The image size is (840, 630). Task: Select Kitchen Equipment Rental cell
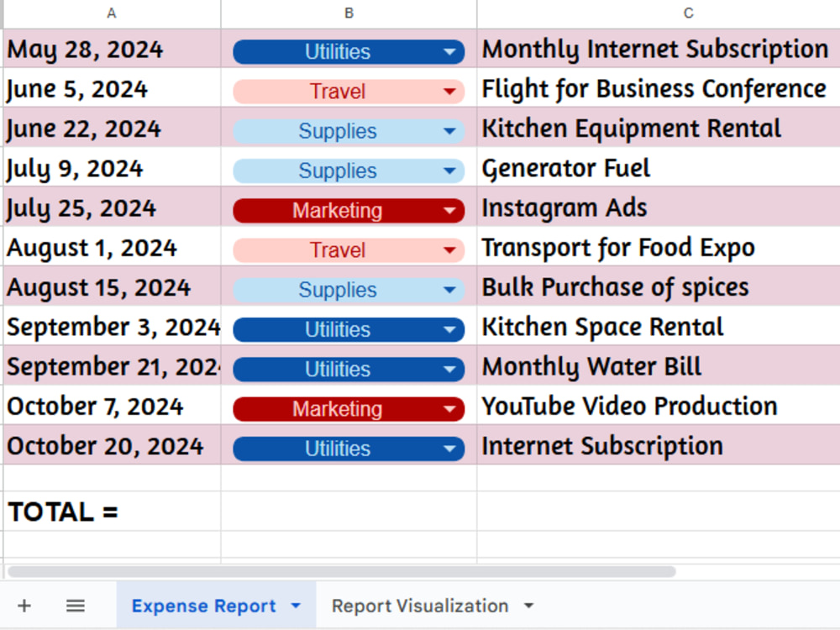click(x=659, y=128)
